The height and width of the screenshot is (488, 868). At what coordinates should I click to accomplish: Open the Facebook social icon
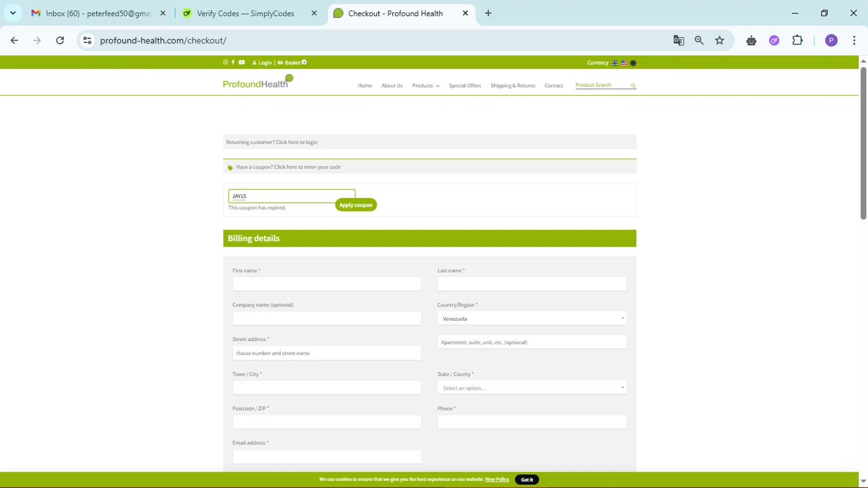233,63
